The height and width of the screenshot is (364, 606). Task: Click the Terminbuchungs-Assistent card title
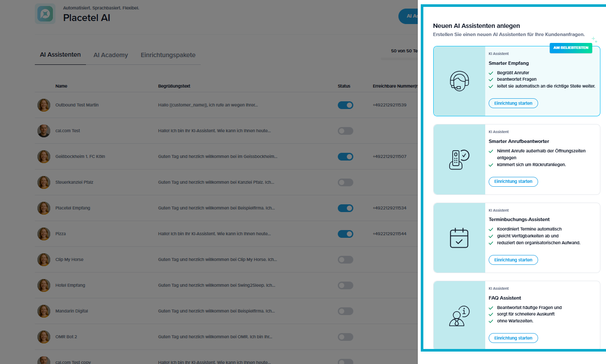[x=519, y=219]
